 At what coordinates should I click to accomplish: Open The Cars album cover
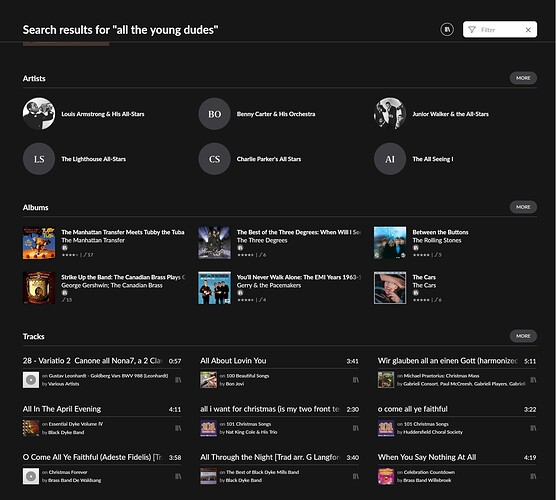tap(390, 288)
